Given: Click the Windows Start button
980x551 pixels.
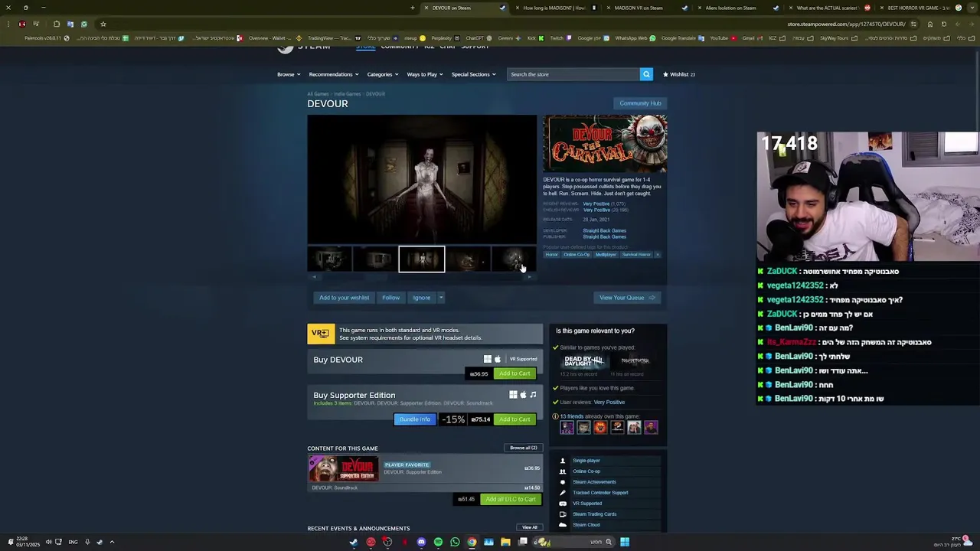Looking at the screenshot, I should point(625,542).
